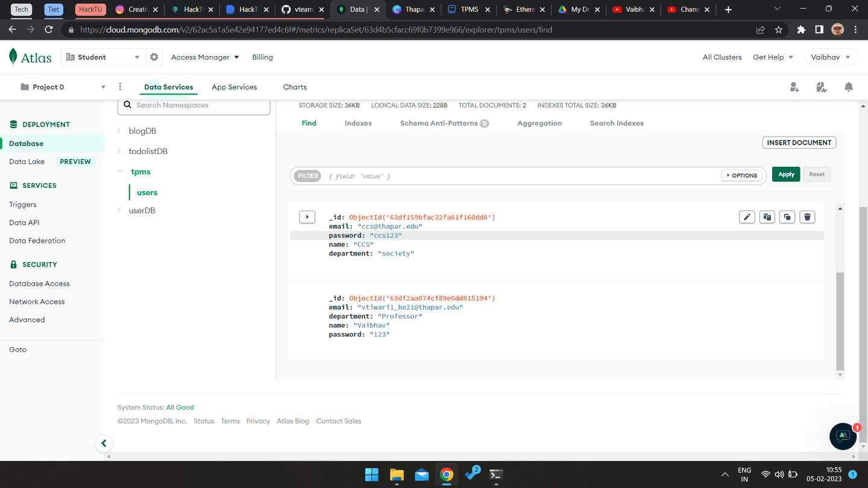This screenshot has height=488, width=868.
Task: Expand the CCS document fields arrow
Action: click(307, 217)
